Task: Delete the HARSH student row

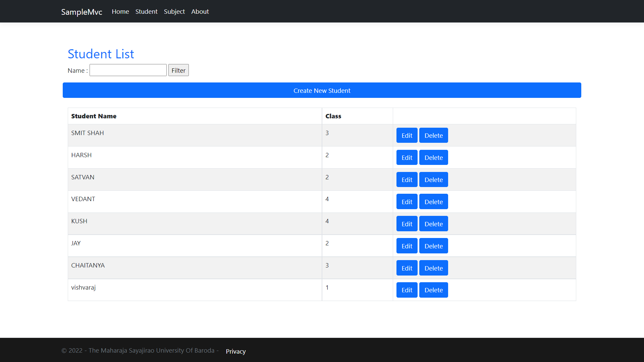Action: coord(434,158)
